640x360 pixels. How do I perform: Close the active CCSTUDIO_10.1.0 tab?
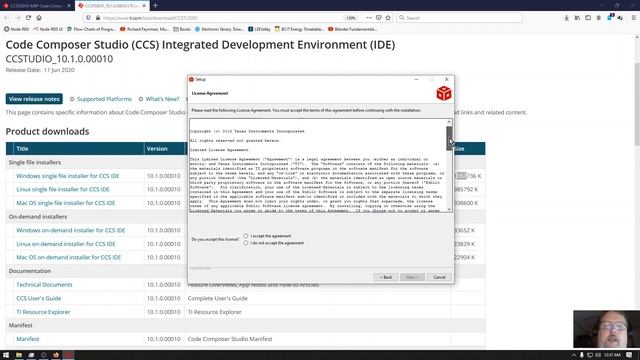144,6
